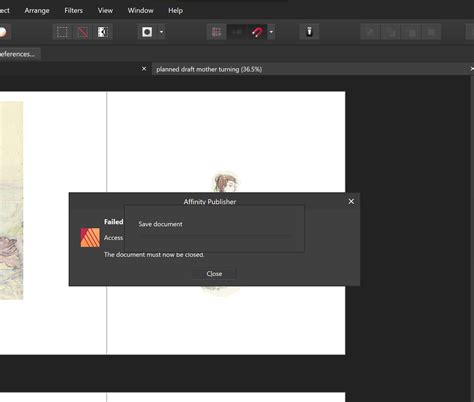Close the left document tab
This screenshot has height=402, width=474.
pyautogui.click(x=144, y=69)
